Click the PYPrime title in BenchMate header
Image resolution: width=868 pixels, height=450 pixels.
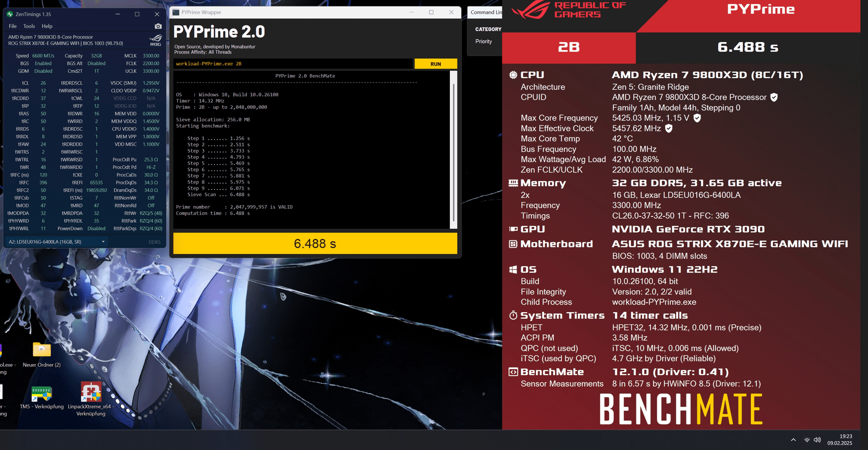coord(761,9)
